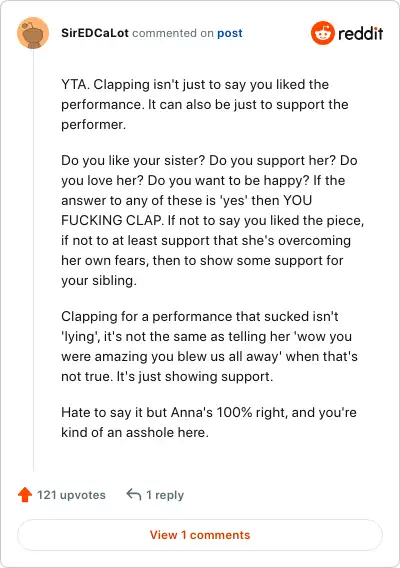Click the paragraph starting "YTA. Clapping isn't"
This screenshot has width=400, height=568.
click(x=205, y=104)
